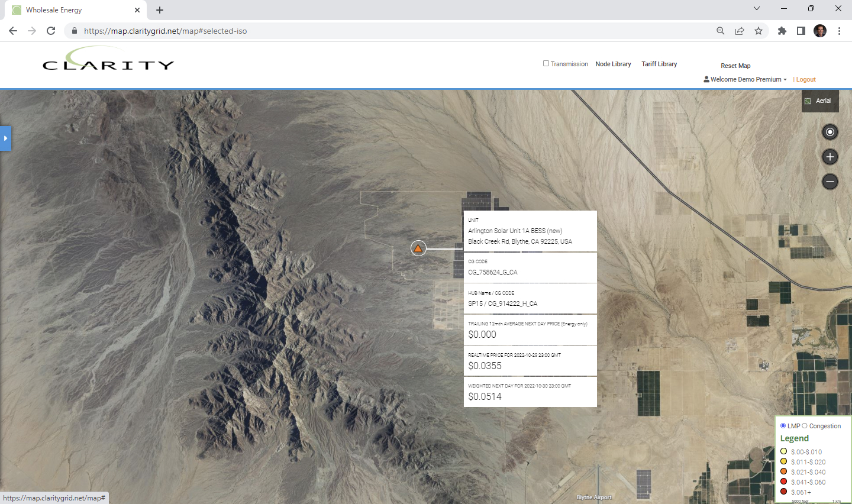This screenshot has height=504, width=852.
Task: Click the locate/recenter map button
Action: [830, 132]
